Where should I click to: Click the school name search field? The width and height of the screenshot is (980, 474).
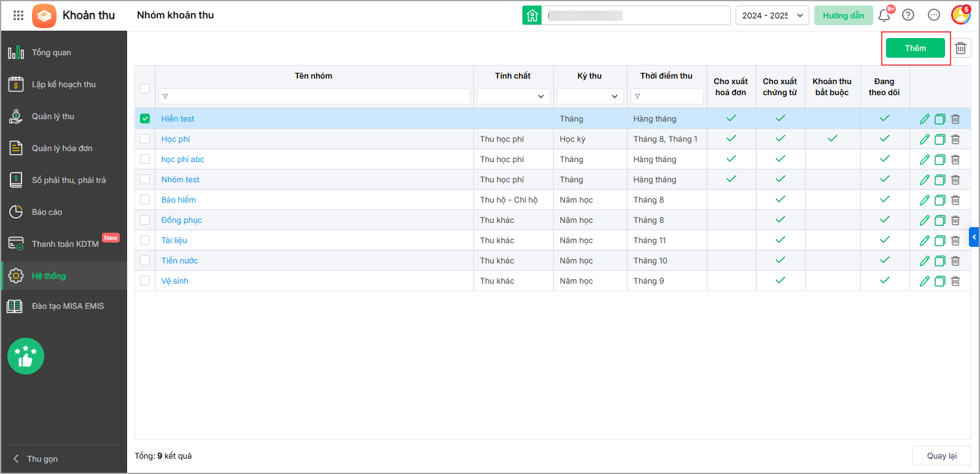636,15
